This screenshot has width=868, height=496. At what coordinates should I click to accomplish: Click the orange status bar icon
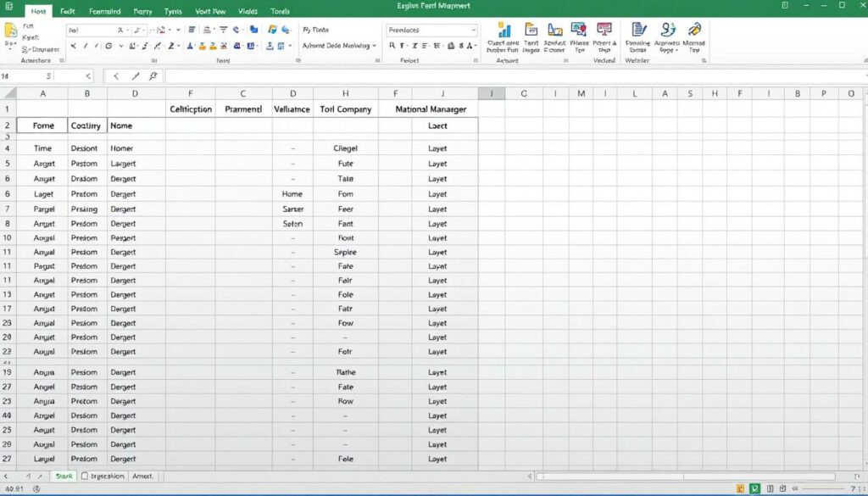[x=741, y=489]
